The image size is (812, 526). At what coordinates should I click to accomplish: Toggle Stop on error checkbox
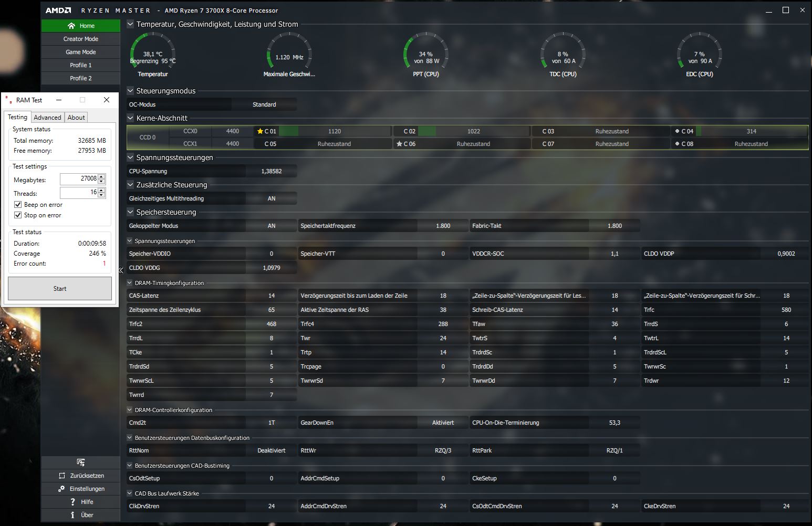coord(18,215)
